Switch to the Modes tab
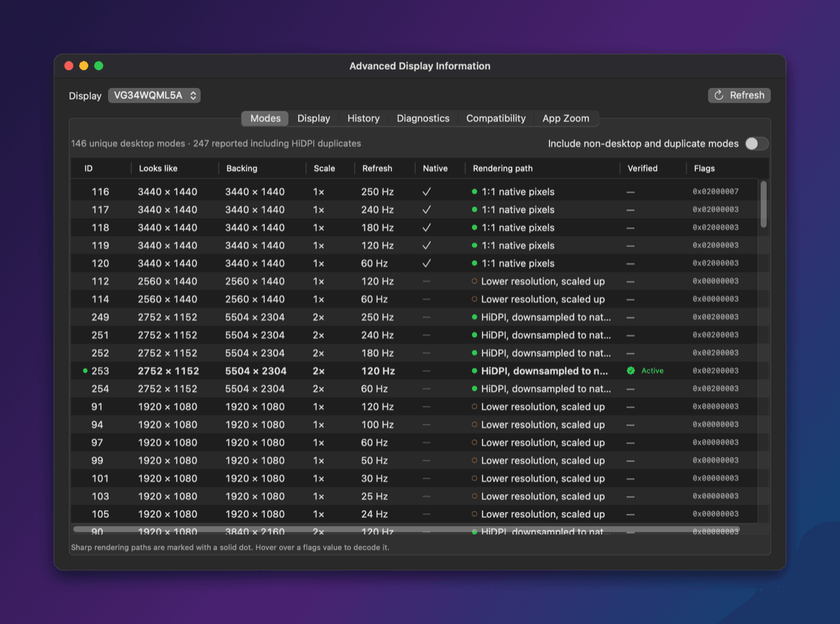Viewport: 840px width, 624px height. (265, 118)
